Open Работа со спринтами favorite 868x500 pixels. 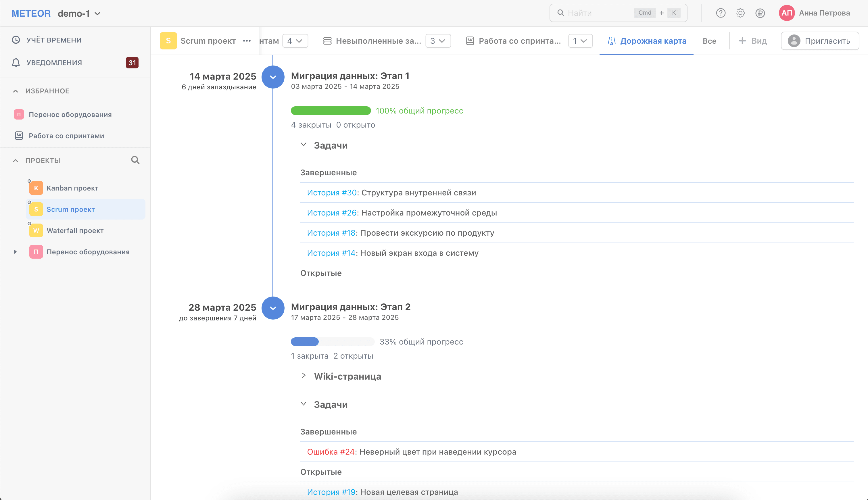66,136
